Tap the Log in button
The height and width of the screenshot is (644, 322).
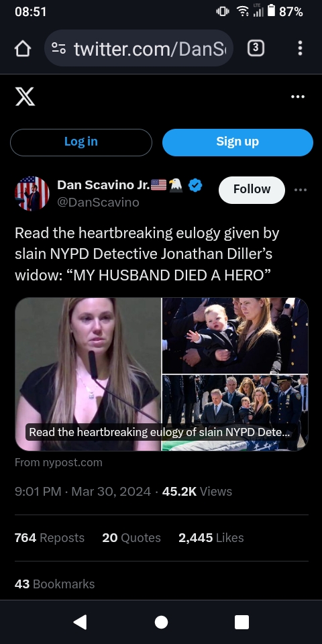coord(81,142)
